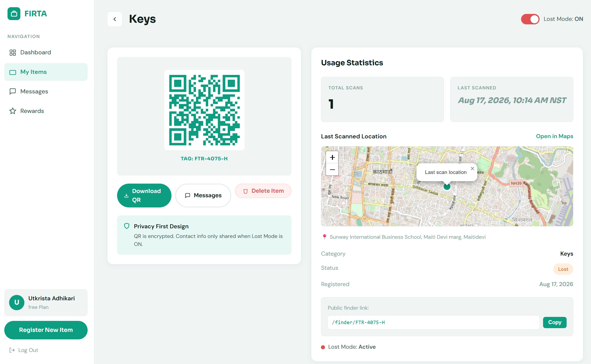Log out of the account
This screenshot has width=591, height=364.
(24, 350)
